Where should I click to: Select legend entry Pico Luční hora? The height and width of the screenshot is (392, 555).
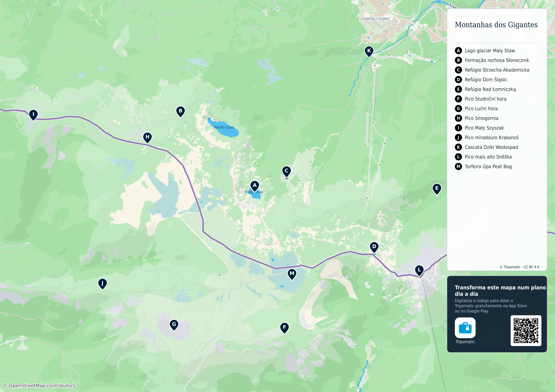tap(476, 109)
